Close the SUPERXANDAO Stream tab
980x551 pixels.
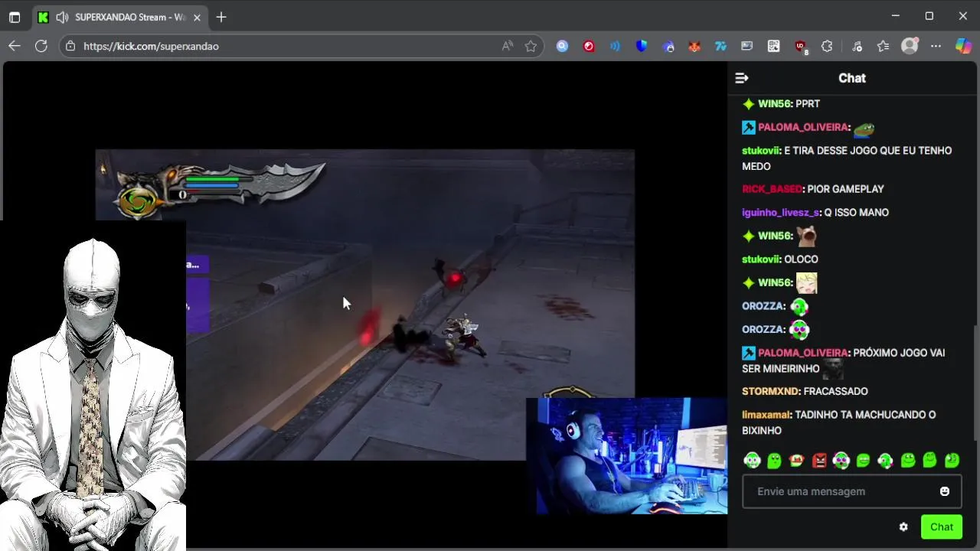(x=197, y=17)
